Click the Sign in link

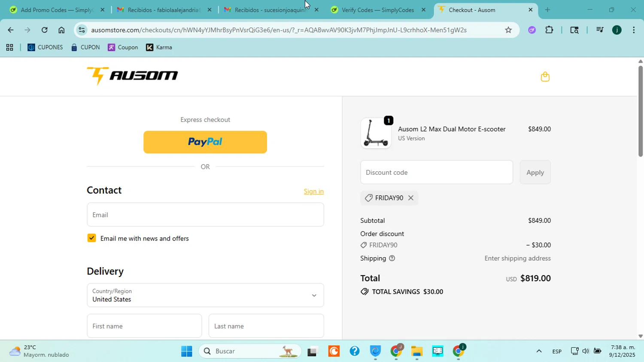point(313,192)
